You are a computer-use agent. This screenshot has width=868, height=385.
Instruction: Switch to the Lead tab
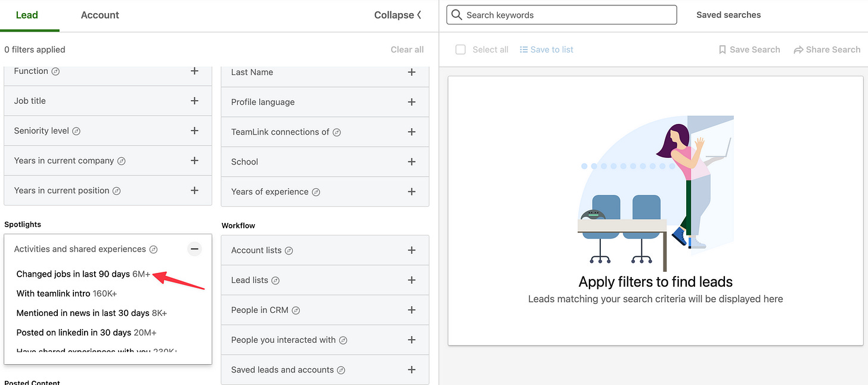pyautogui.click(x=27, y=15)
